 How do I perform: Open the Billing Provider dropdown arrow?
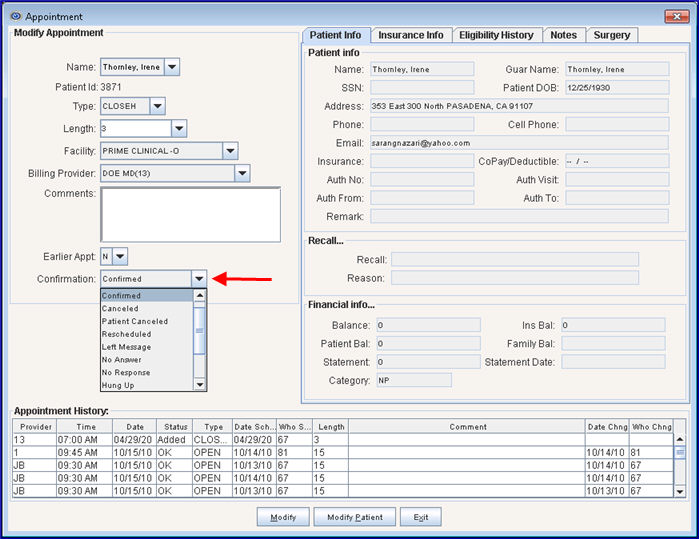point(242,173)
